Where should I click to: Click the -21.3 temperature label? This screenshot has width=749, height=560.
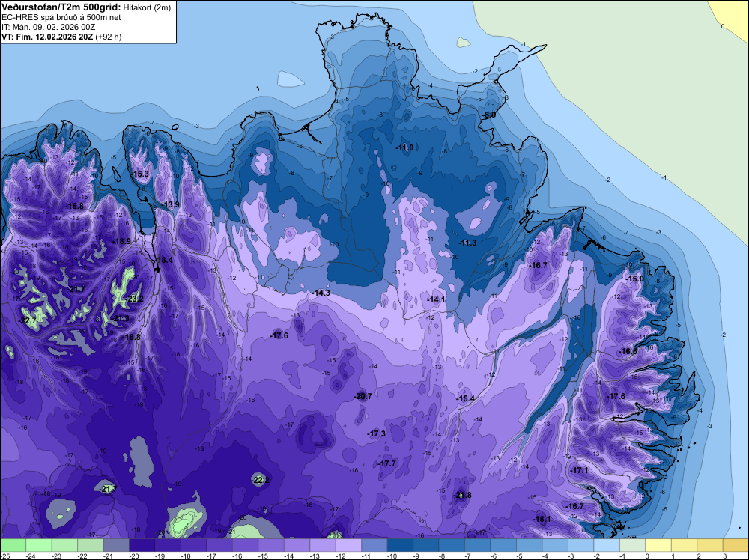click(121, 318)
